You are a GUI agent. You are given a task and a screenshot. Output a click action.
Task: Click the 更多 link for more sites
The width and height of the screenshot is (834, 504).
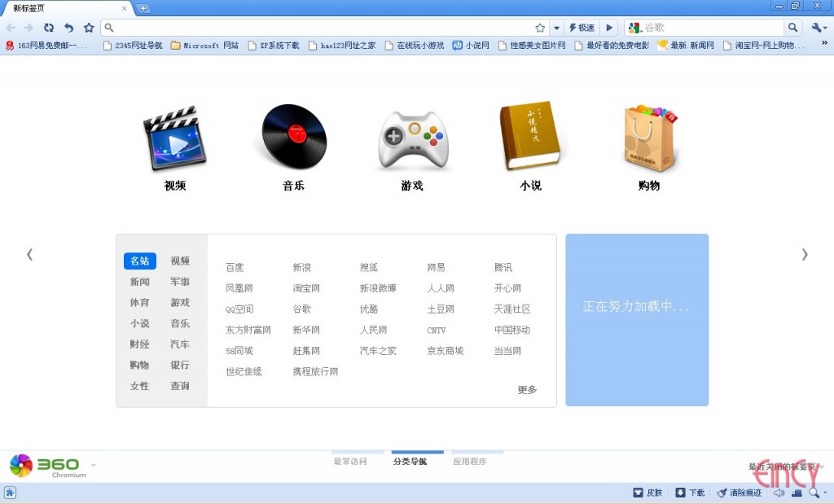pos(527,390)
